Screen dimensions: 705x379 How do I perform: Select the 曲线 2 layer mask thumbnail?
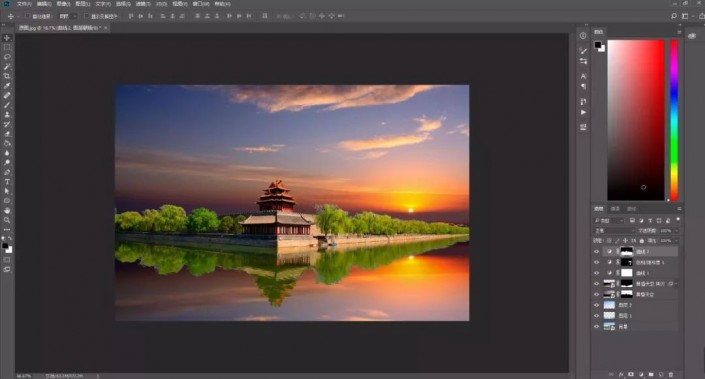(626, 252)
